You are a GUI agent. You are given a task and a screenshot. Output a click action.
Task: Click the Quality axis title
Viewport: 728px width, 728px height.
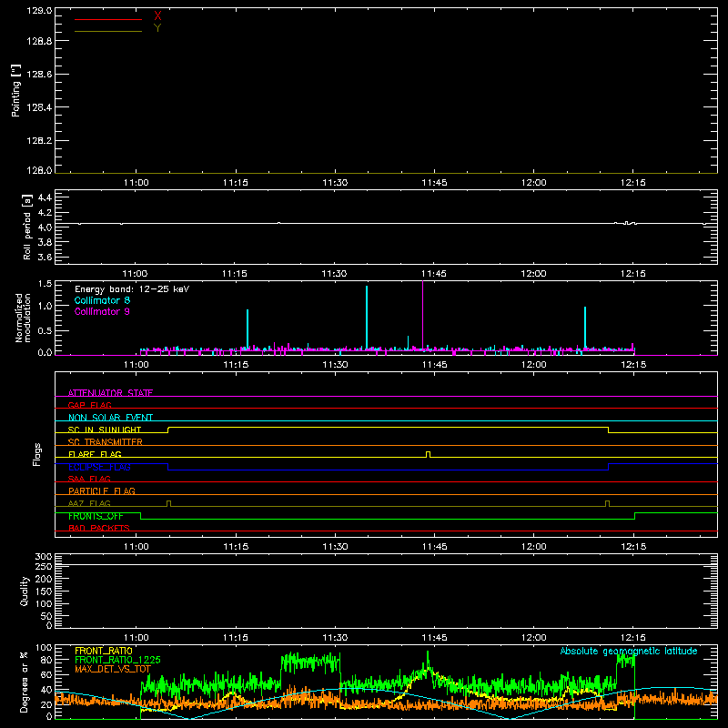pos(25,591)
